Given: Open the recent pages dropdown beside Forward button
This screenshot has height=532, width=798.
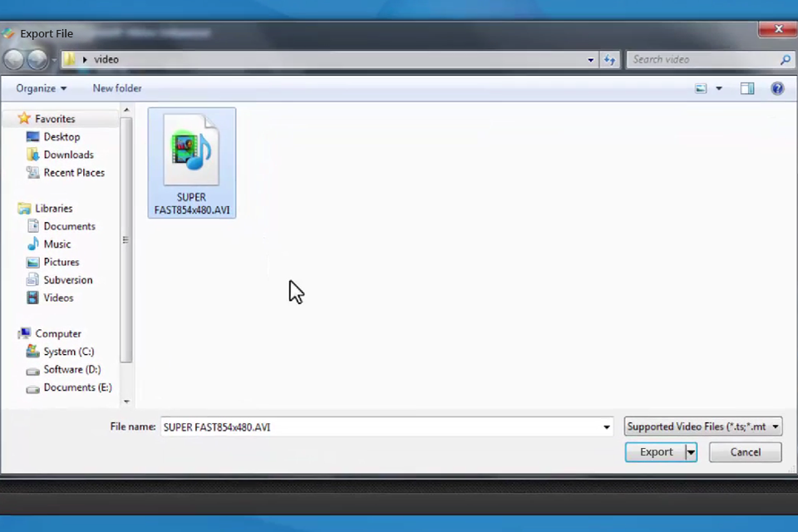Looking at the screenshot, I should click(53, 60).
